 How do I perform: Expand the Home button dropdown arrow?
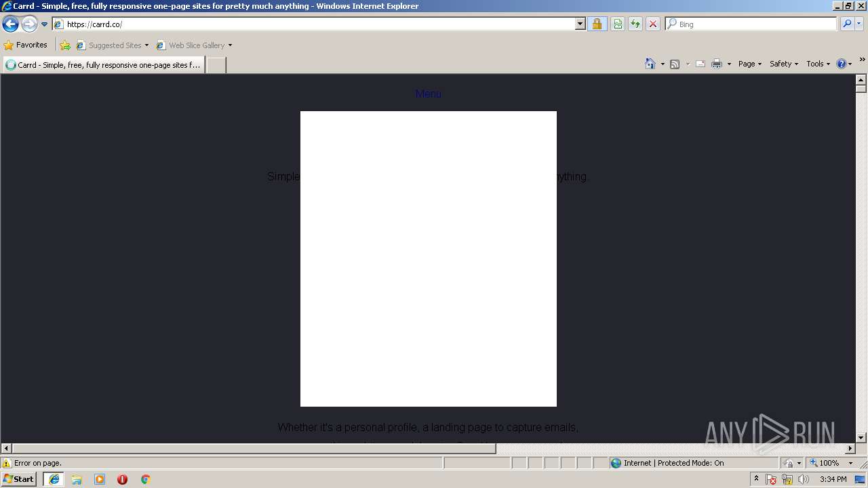663,64
